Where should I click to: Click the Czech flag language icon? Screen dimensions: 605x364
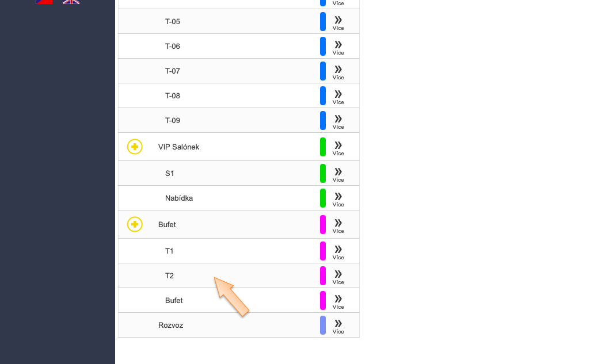[x=44, y=2]
